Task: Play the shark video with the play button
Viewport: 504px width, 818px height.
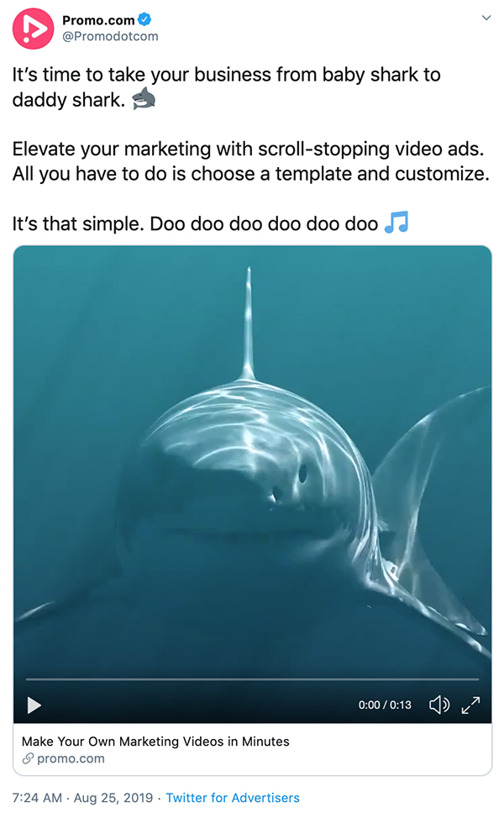Action: pyautogui.click(x=34, y=705)
